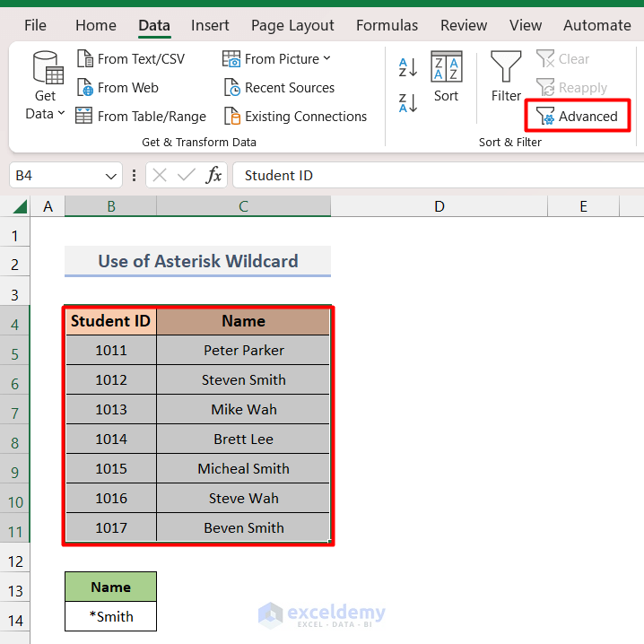Viewport: 644px width, 644px height.
Task: Select column D header
Action: [x=439, y=206]
